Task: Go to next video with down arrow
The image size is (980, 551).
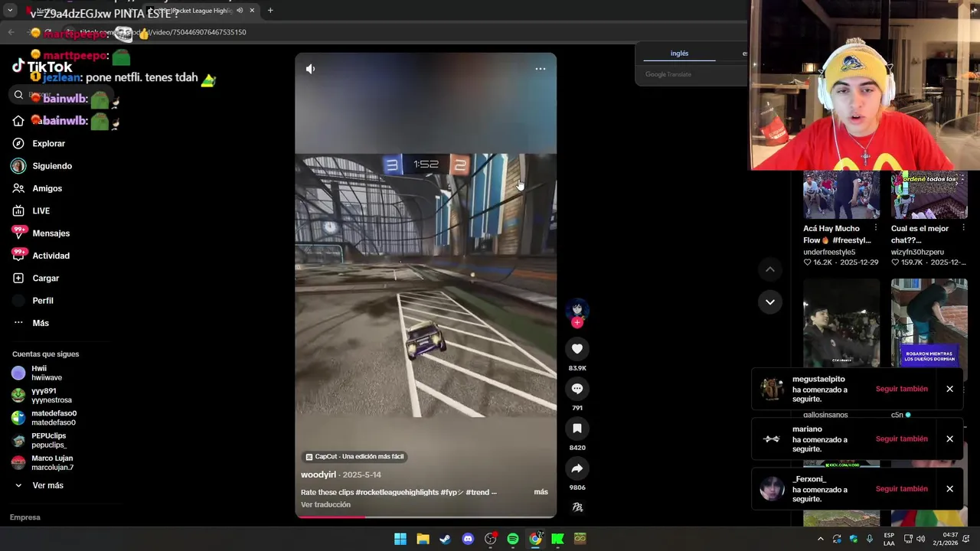Action: coord(770,302)
